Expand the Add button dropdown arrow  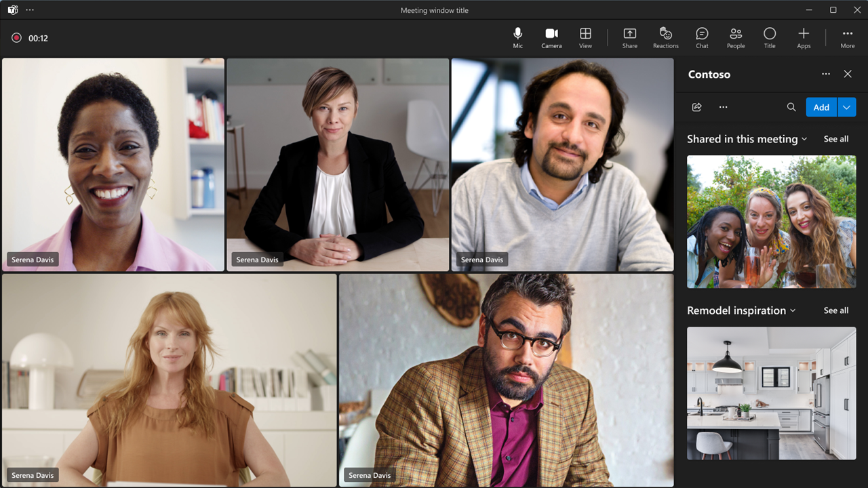(847, 107)
